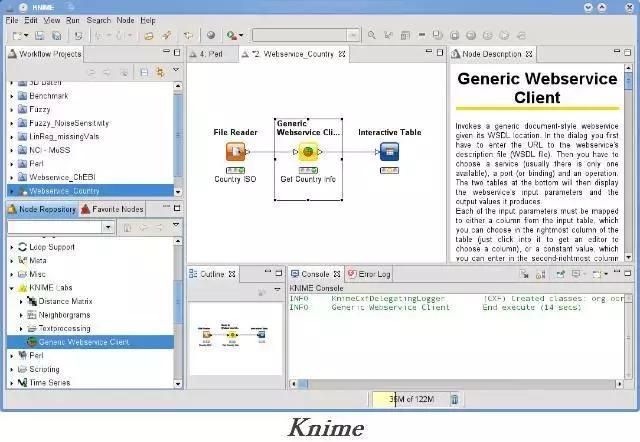Click the Clear Console icon
Image resolution: width=640 pixels, height=442 pixels.
(x=524, y=274)
